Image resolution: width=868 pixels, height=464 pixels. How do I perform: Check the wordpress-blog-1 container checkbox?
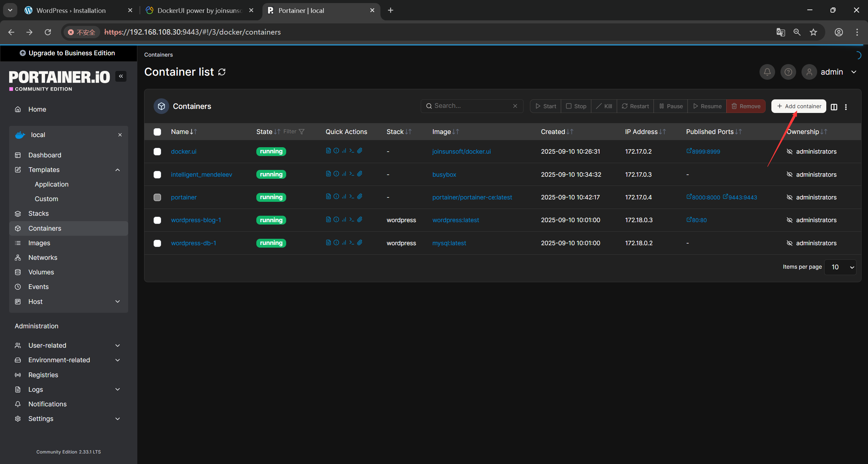[157, 220]
